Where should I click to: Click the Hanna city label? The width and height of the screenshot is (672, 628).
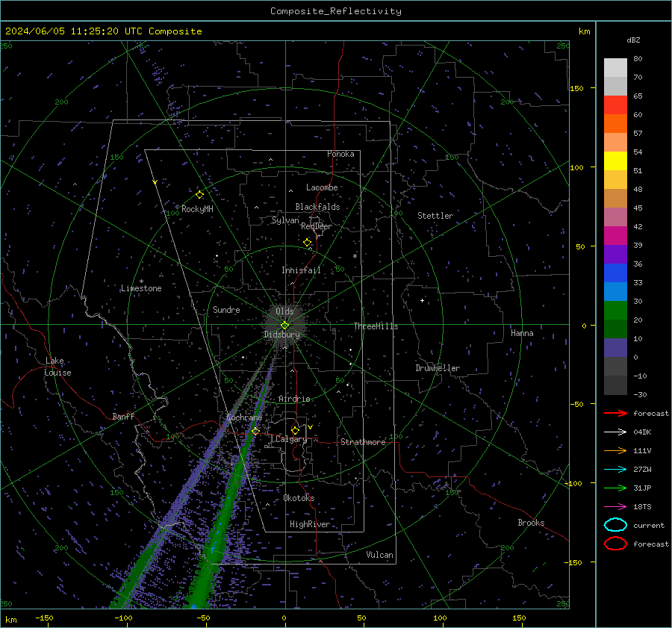[522, 333]
